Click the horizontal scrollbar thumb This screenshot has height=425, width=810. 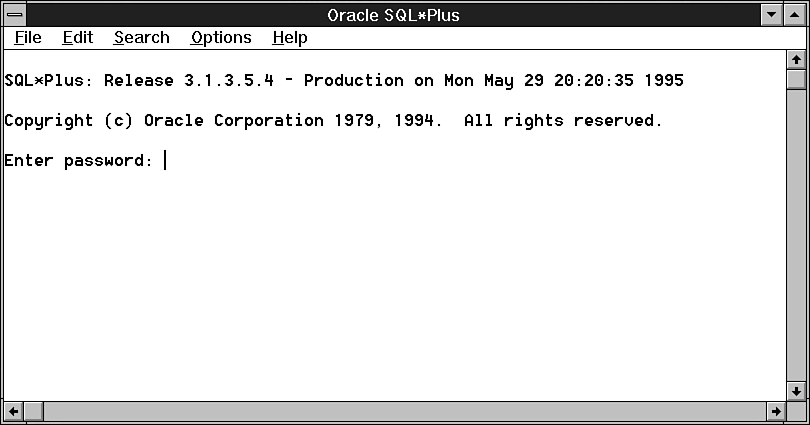click(x=34, y=412)
